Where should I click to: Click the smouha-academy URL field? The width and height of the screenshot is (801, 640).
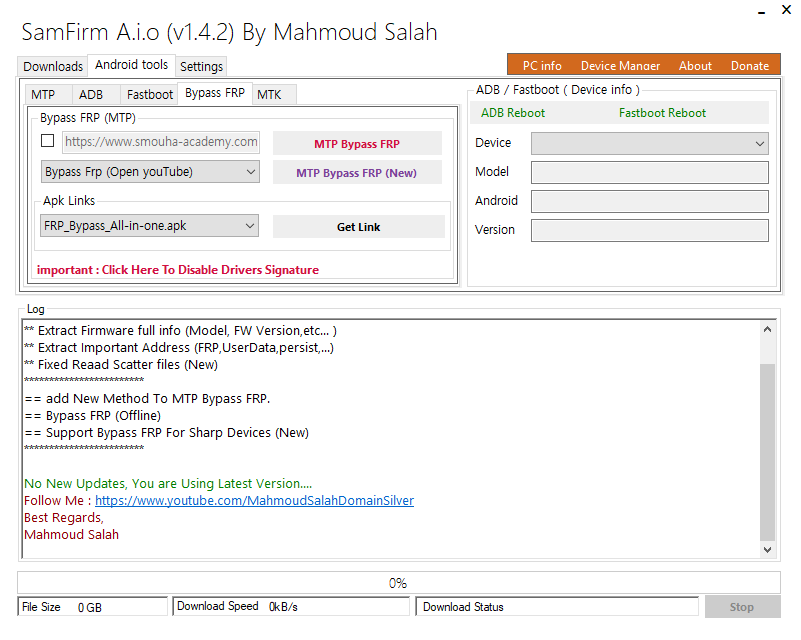(x=161, y=142)
